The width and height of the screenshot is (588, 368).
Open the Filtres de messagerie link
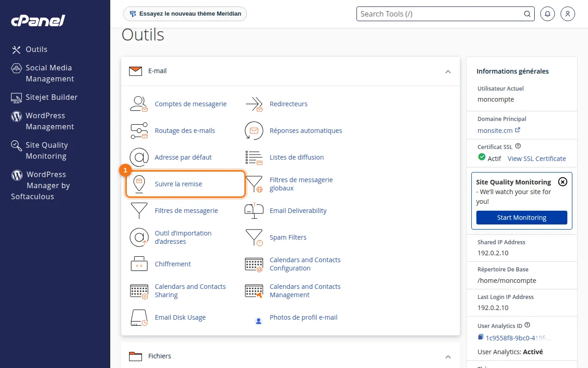pyautogui.click(x=187, y=211)
